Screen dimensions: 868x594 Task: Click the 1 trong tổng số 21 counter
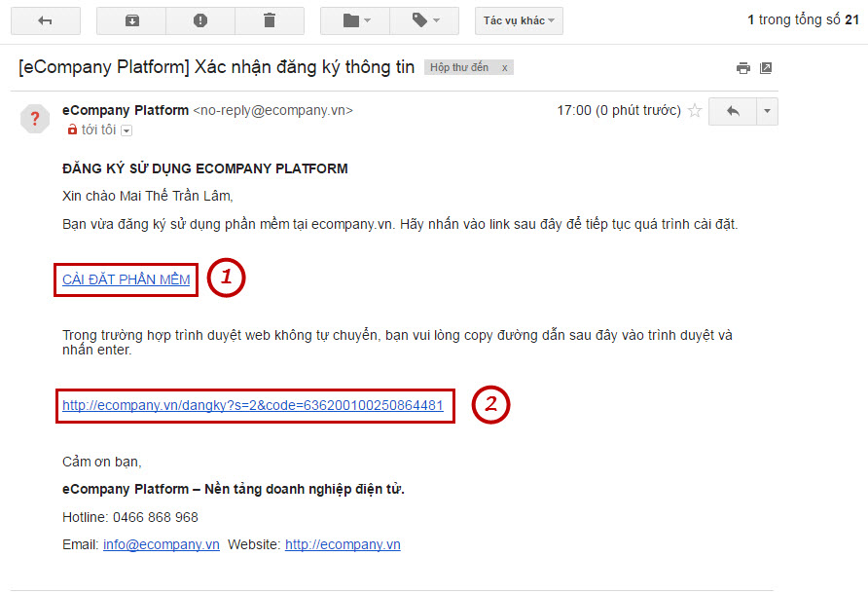coord(803,19)
